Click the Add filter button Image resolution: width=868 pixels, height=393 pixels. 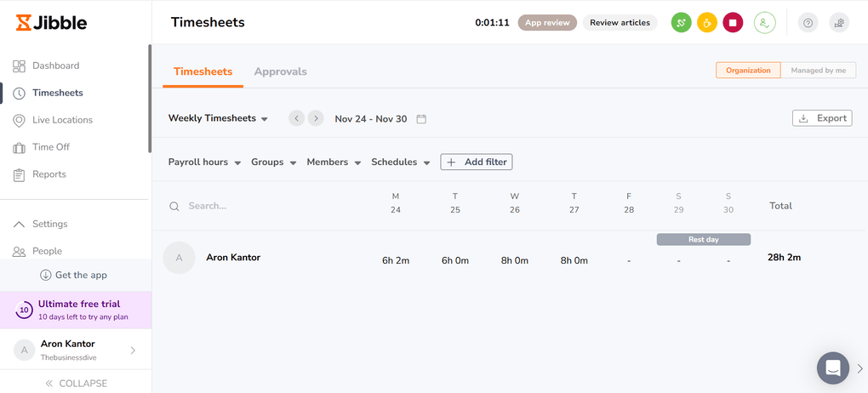coord(477,162)
